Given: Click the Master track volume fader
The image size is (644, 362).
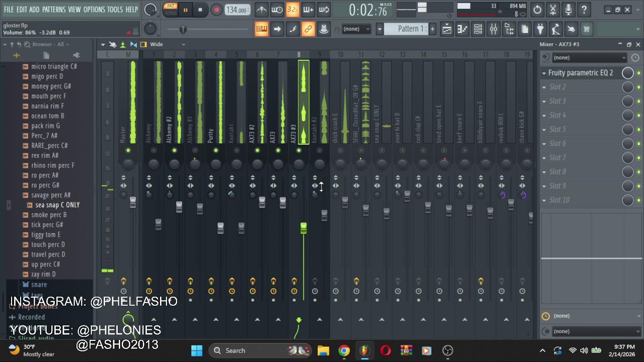Looking at the screenshot, I should tap(133, 202).
